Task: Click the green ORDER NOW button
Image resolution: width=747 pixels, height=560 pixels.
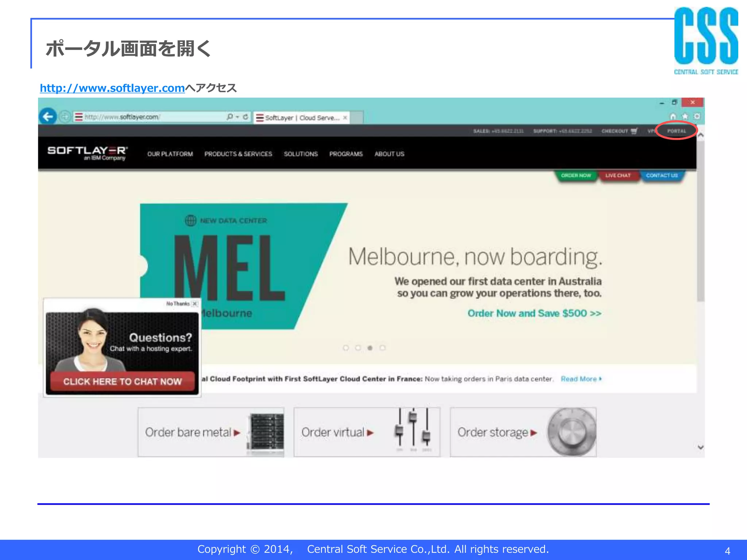Action: [x=576, y=175]
